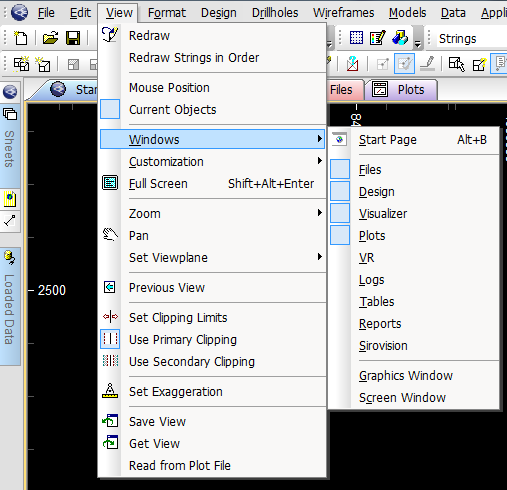Click the select-with-cursor toolbar icon
Screen dimensions: 507x490
456,63
